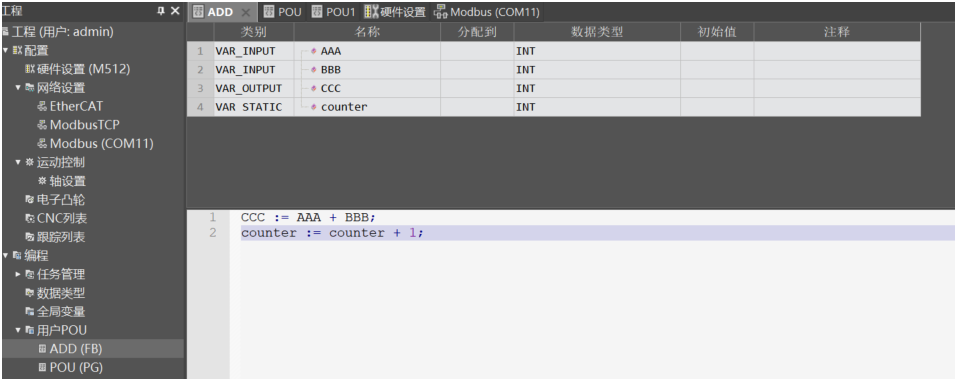Open the Modbus (COM11) tab
The height and width of the screenshot is (379, 955).
pos(495,12)
